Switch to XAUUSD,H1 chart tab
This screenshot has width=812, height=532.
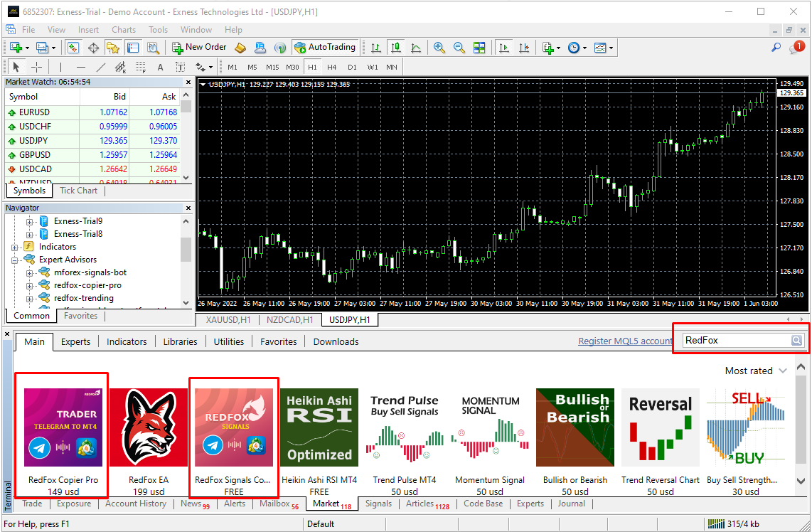pos(228,319)
